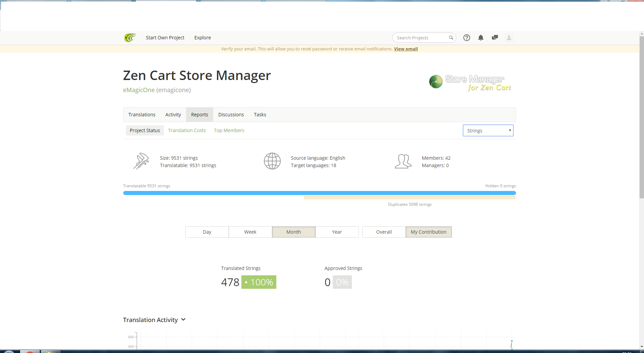Screen dimensions: 644x353
Task: Switch to the Overall view toggle
Action: (x=384, y=232)
